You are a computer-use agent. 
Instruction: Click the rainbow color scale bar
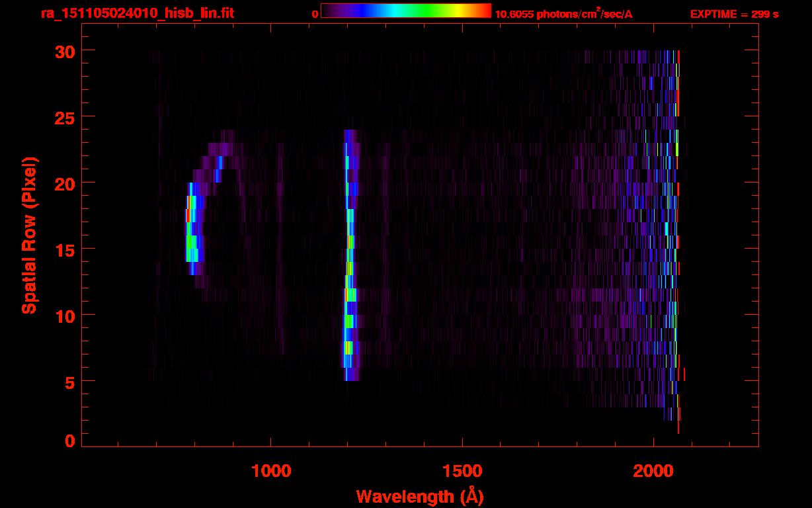coord(405,11)
